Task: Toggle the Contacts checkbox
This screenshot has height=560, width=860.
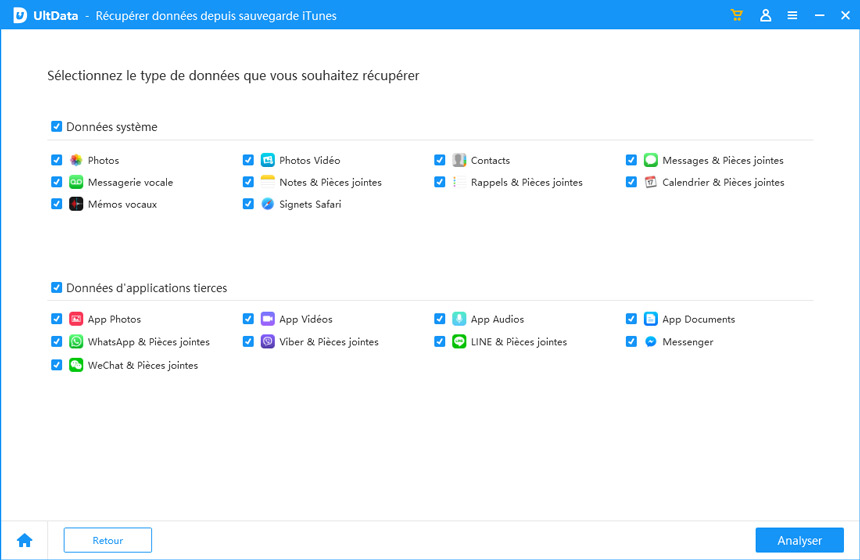Action: (440, 160)
